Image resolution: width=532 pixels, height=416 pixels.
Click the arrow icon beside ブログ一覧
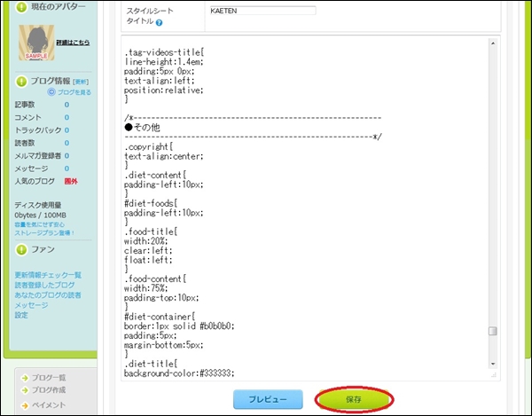pos(25,378)
